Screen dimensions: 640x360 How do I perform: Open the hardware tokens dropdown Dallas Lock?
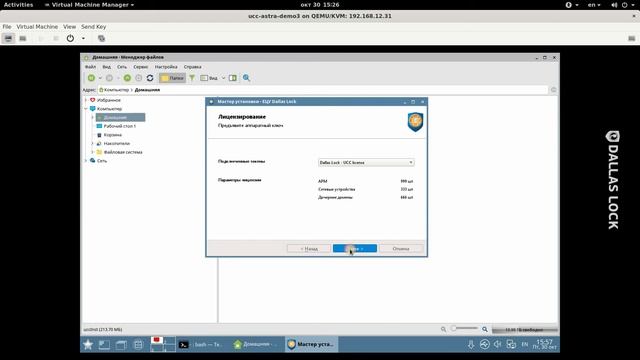(366, 162)
